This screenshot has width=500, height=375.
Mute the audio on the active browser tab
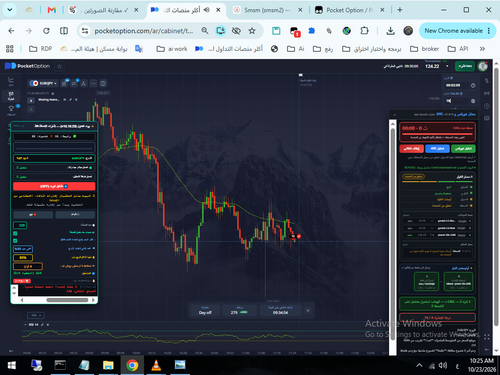[x=207, y=10]
